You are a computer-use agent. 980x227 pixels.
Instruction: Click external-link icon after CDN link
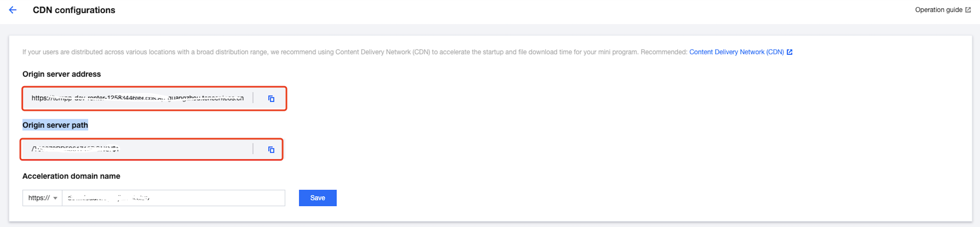click(x=790, y=52)
